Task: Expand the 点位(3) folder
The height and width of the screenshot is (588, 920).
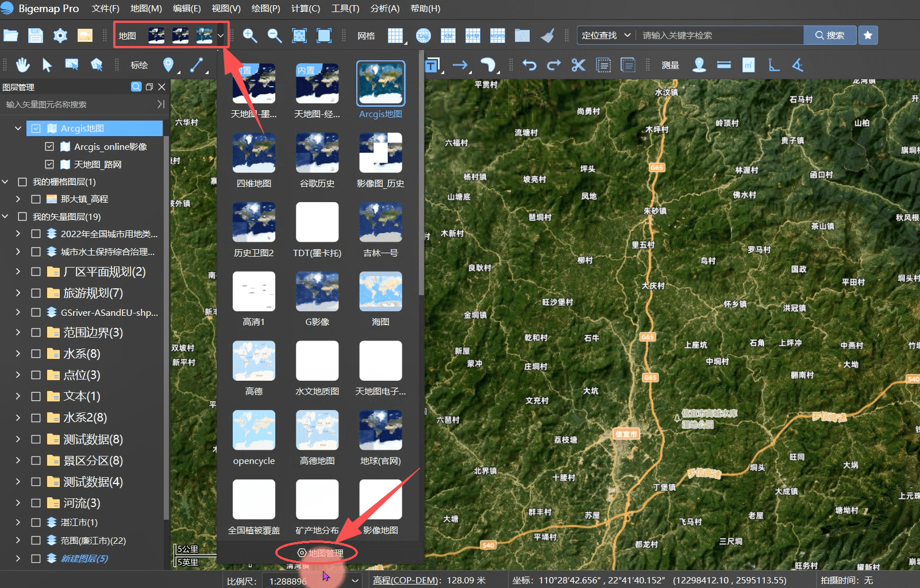Action: (18, 375)
